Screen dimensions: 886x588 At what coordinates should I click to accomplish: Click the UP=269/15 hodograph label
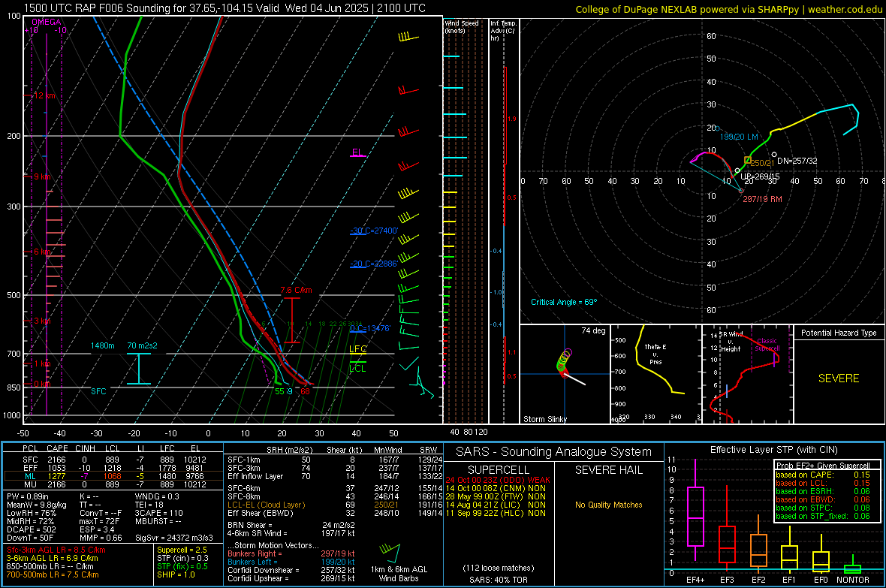pos(760,176)
